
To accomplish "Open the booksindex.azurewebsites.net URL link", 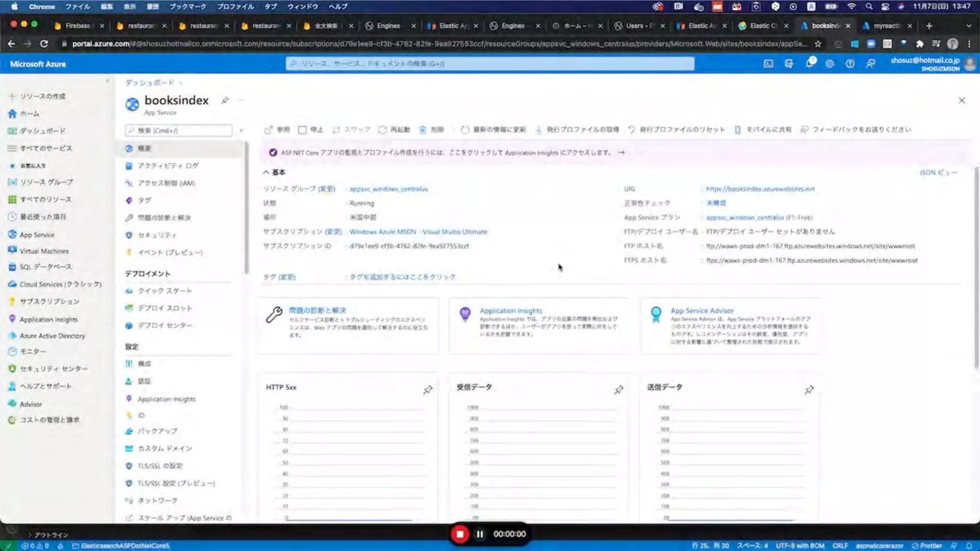I will coord(760,189).
